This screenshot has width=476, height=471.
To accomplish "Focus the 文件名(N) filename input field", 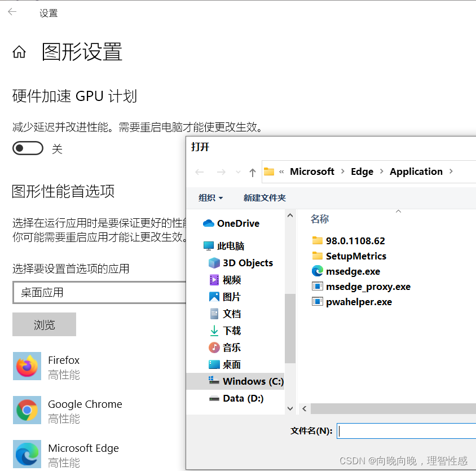I will (x=406, y=431).
